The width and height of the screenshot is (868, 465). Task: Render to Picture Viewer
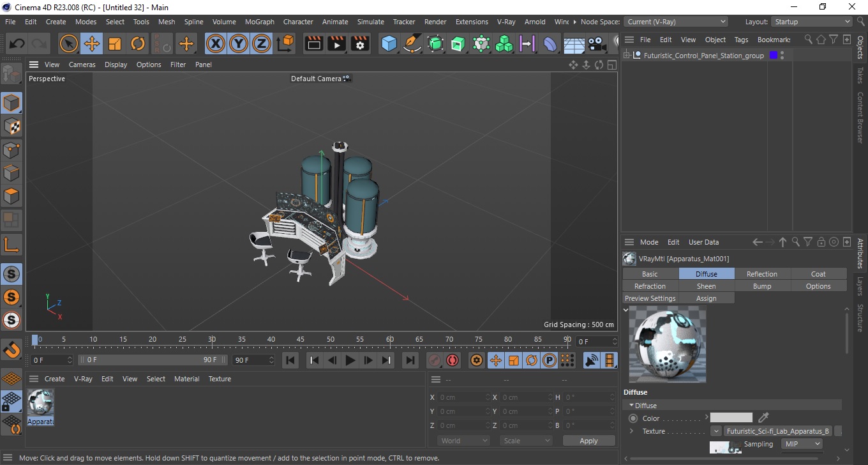[x=337, y=43]
